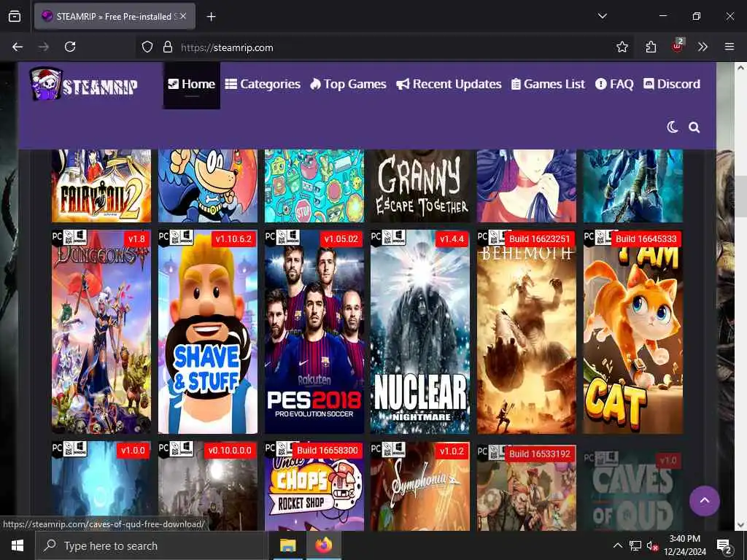This screenshot has width=747, height=560.
Task: Click the v1.10.6.2 version badge
Action: 233,239
